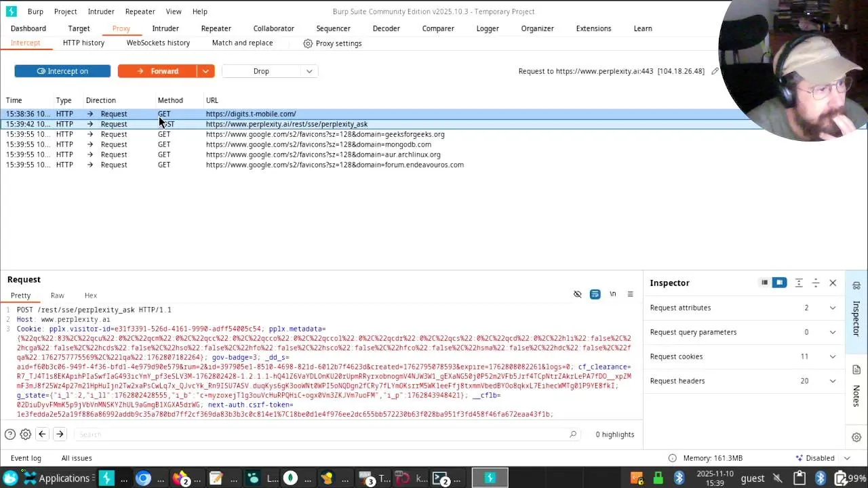Click the terminal taskbar icon

coord(441,479)
